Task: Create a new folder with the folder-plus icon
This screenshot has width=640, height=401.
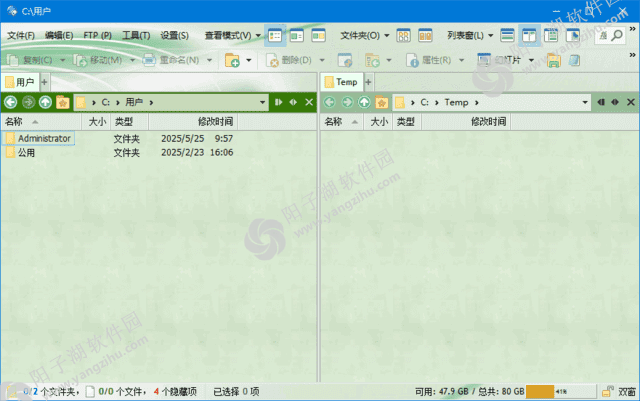Action: click(x=232, y=60)
